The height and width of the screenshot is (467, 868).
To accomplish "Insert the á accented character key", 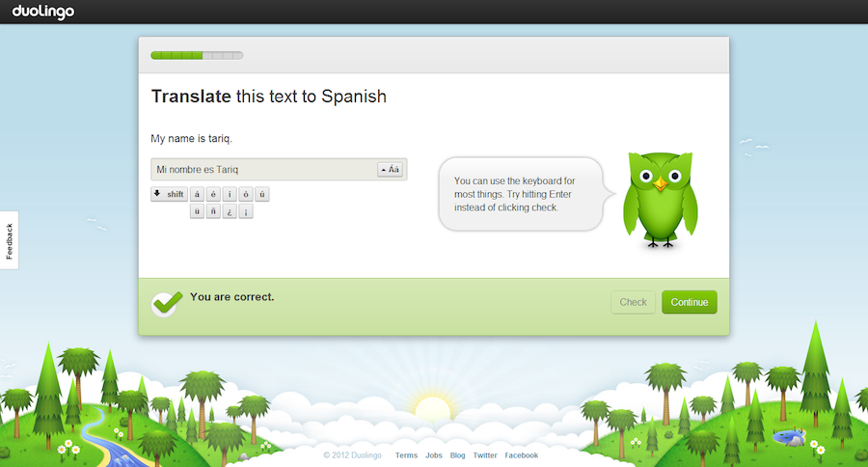I will pos(197,194).
